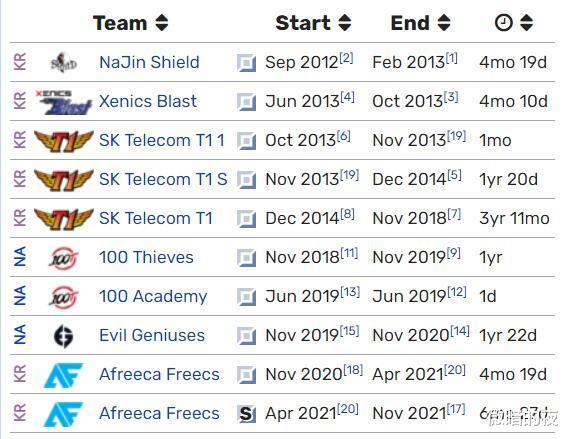568x439 pixels.
Task: Click the Evil Geniuses logo icon
Action: coord(63,336)
